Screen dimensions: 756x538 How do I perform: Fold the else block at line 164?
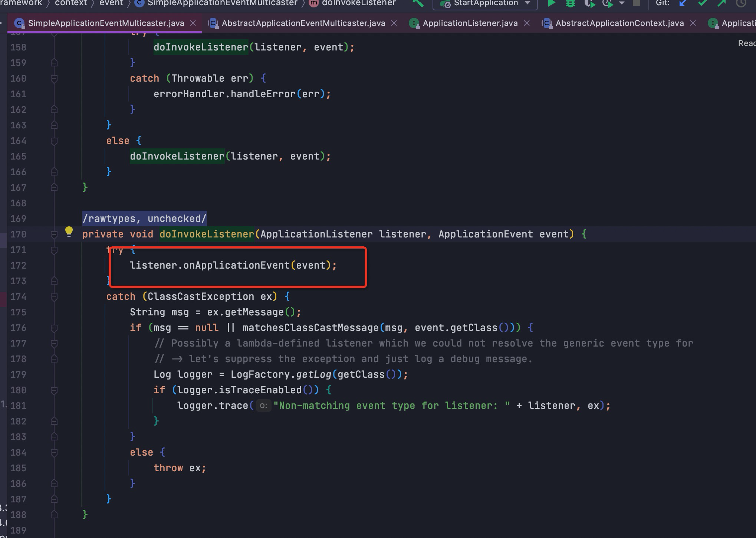[54, 141]
